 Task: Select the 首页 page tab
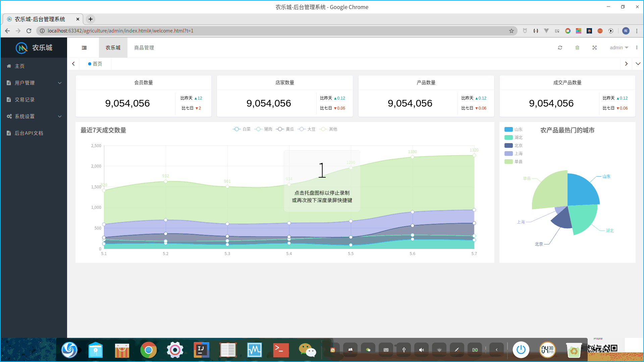point(95,64)
